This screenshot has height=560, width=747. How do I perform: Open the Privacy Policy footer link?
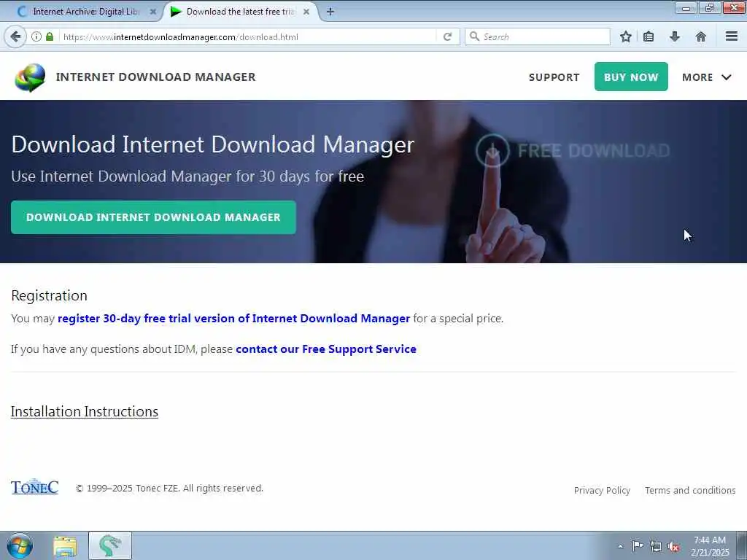[602, 490]
